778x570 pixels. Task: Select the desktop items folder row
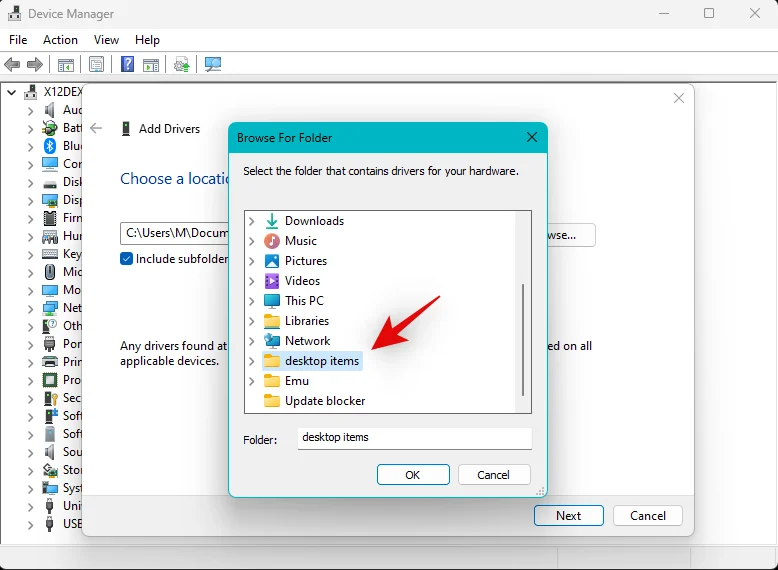(313, 361)
